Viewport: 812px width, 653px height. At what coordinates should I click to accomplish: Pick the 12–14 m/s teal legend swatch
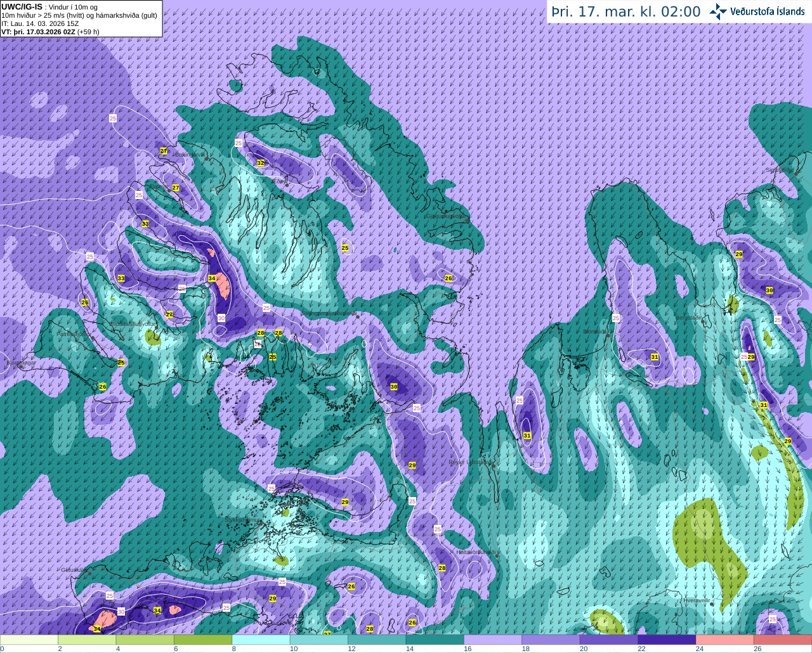click(377, 640)
